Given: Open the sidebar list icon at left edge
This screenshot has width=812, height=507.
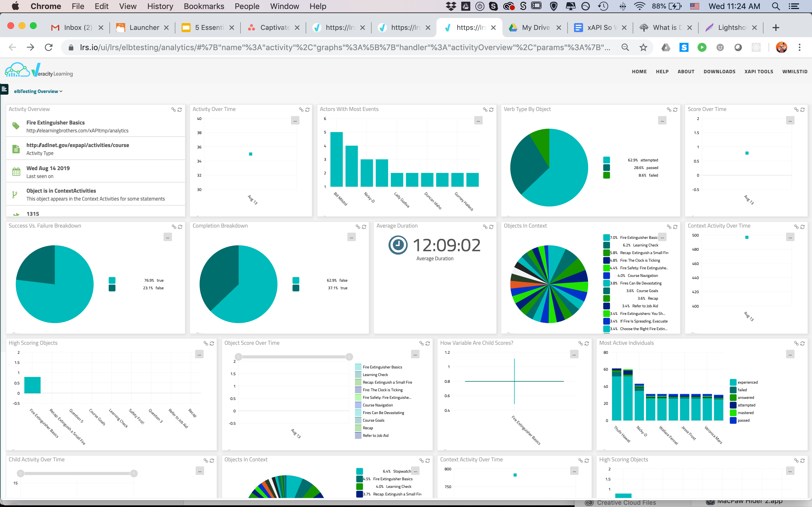Looking at the screenshot, I should pyautogui.click(x=4, y=89).
